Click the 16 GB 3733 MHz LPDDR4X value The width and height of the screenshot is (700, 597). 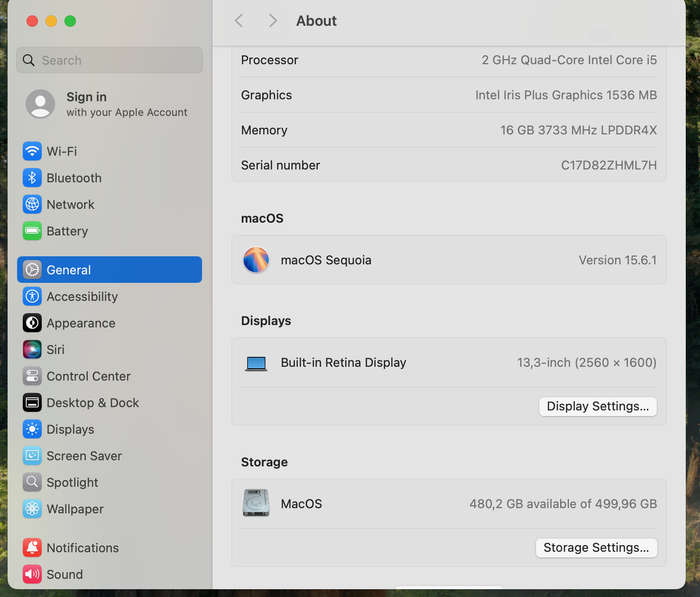click(578, 130)
